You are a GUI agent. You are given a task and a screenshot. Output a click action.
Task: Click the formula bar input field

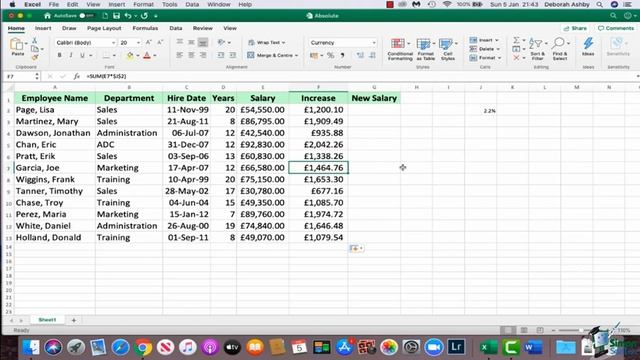[x=359, y=76]
